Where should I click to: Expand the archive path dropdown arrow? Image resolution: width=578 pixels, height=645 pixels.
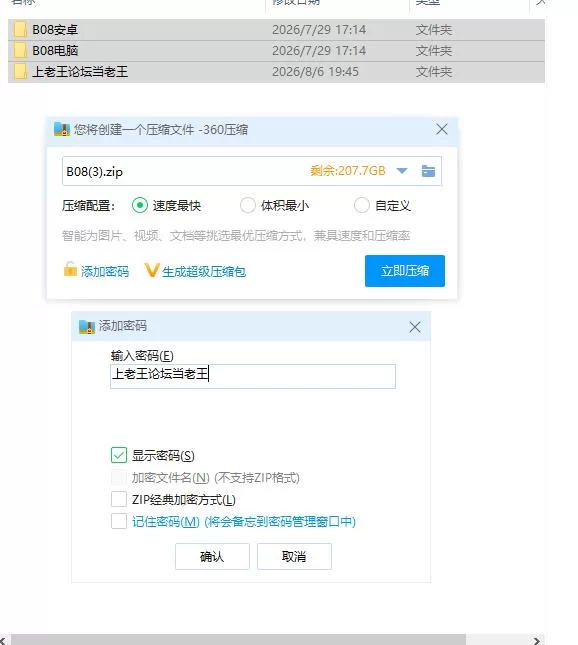(402, 171)
